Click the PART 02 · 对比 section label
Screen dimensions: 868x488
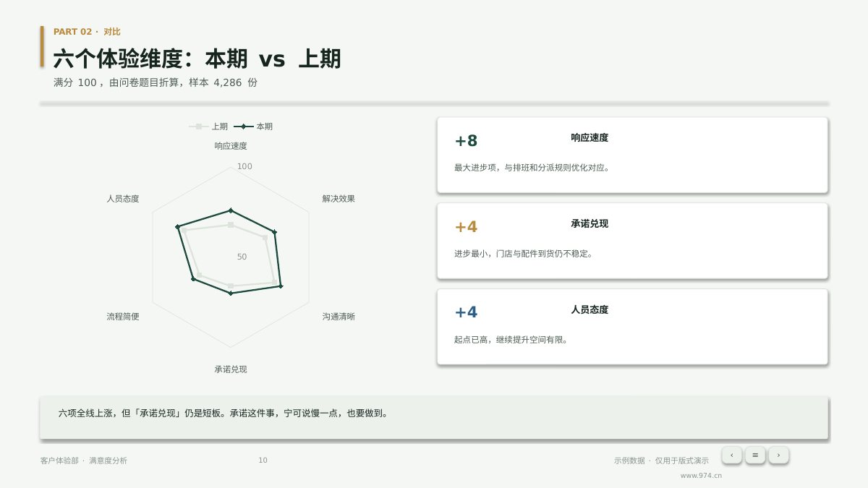(87, 32)
